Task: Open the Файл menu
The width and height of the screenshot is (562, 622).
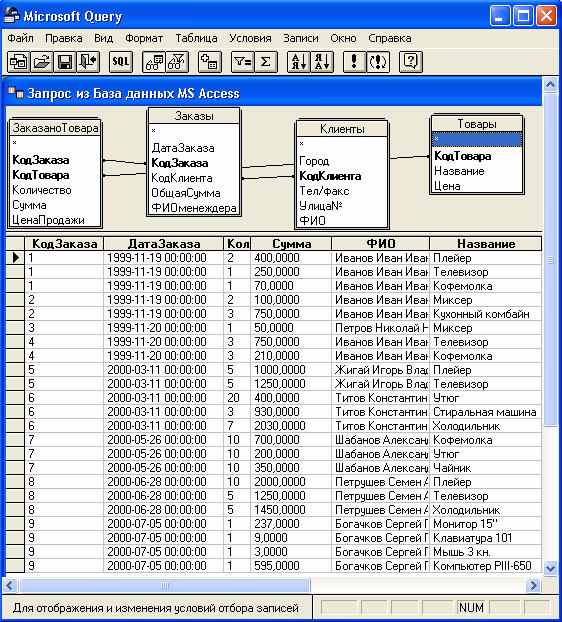Action: pyautogui.click(x=20, y=38)
